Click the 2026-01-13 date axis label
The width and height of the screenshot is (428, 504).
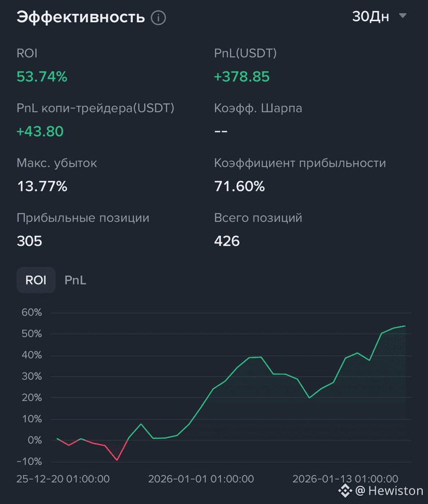[x=345, y=479]
